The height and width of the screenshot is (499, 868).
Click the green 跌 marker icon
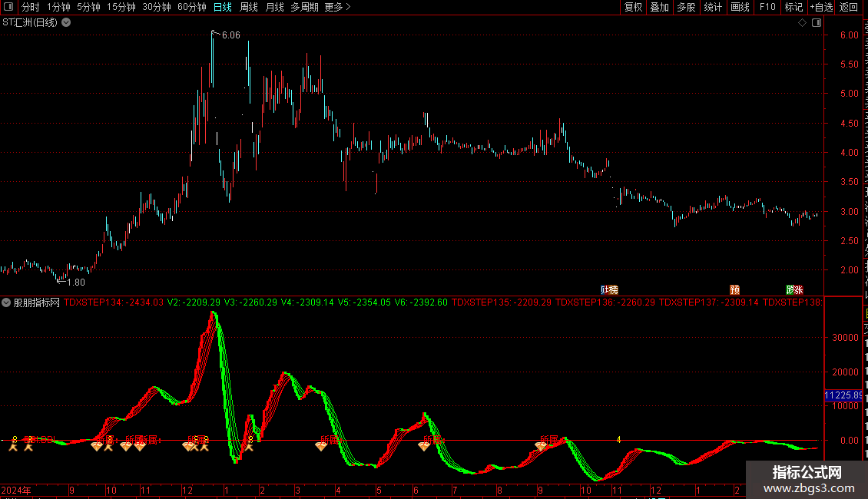790,290
